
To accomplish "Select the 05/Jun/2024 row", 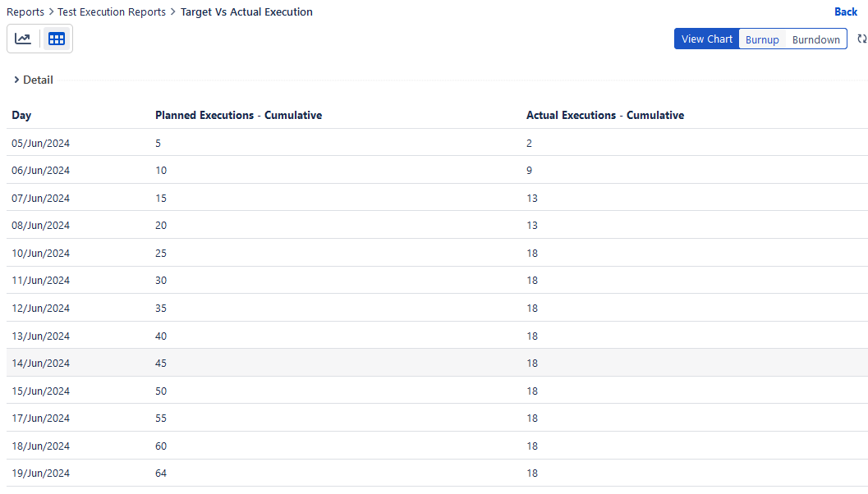I will click(41, 143).
